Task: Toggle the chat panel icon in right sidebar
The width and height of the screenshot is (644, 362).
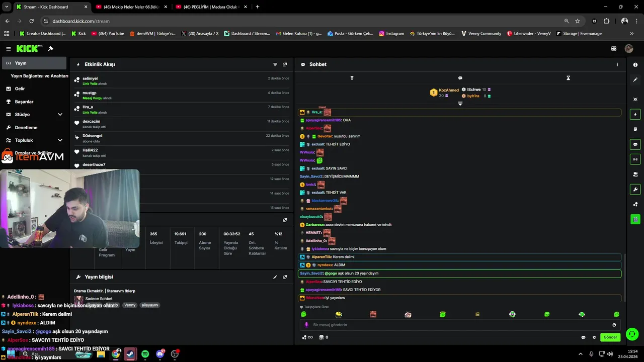Action: pos(635,144)
